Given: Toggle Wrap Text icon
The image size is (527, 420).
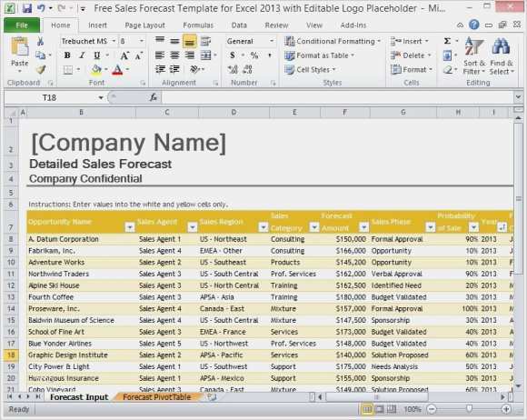Looking at the screenshot, I should coord(205,41).
